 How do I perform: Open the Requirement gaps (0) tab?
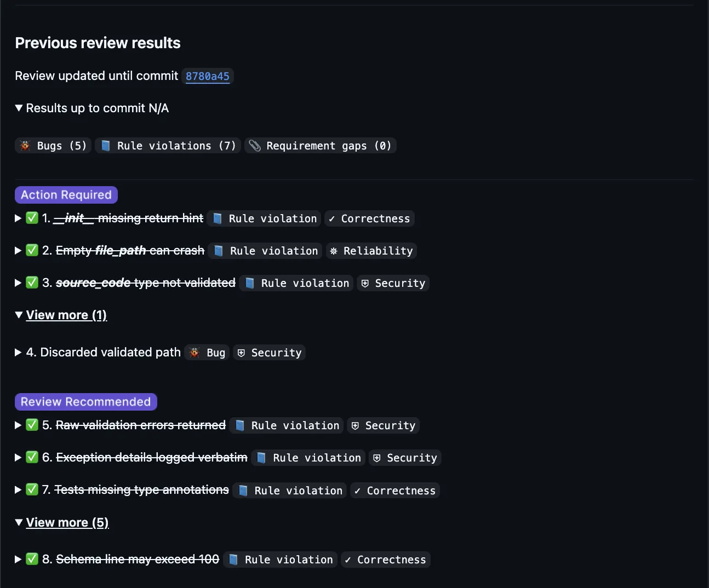[321, 146]
